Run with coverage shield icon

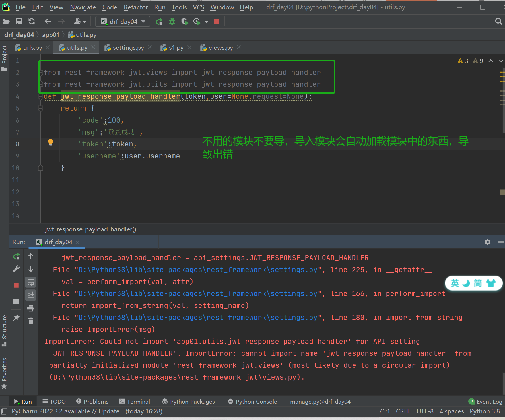[x=185, y=22]
